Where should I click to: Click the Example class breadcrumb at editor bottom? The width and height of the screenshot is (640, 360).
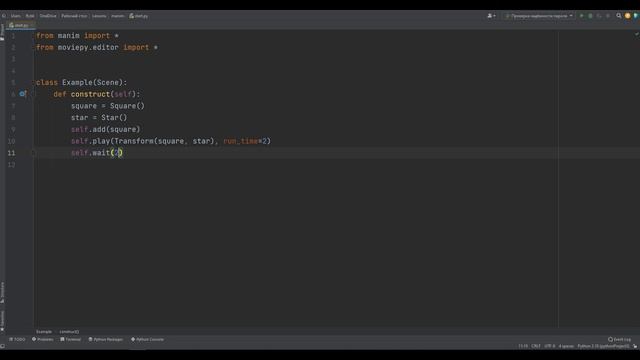tap(44, 331)
